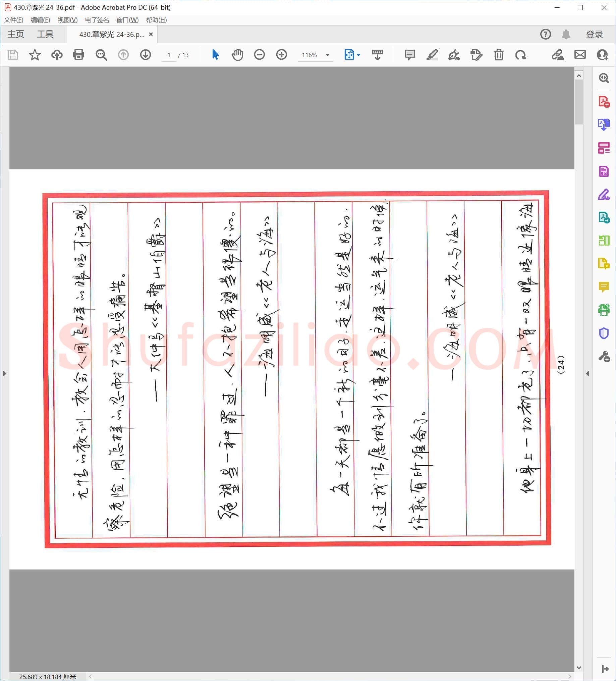Open the 电子签名 menu
This screenshot has width=616, height=681.
pyautogui.click(x=97, y=20)
